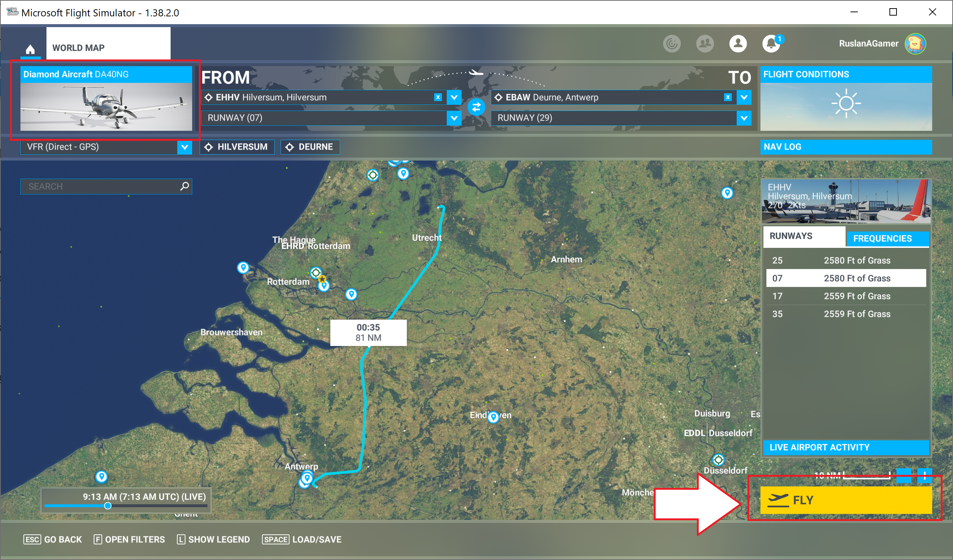Click Antwerp destination pin
953x560 pixels.
tap(307, 478)
